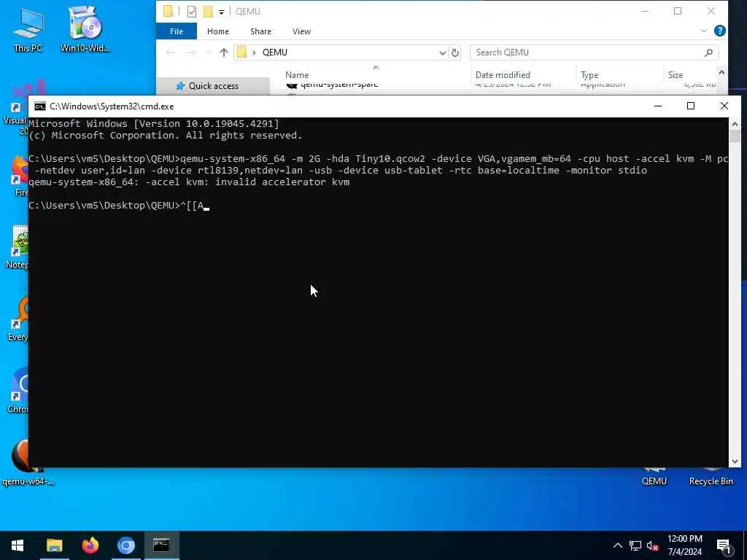The height and width of the screenshot is (560, 747).
Task: Select Quick access in navigation pane
Action: 213,86
